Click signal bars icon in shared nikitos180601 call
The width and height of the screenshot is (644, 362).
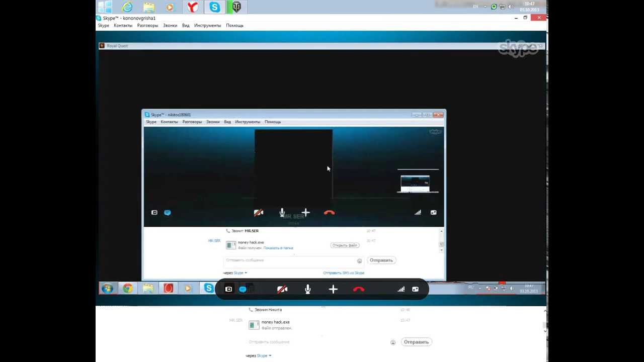pos(418,213)
